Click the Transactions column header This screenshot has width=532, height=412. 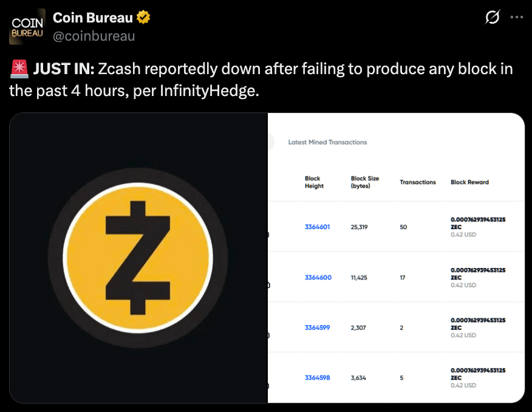pos(418,182)
